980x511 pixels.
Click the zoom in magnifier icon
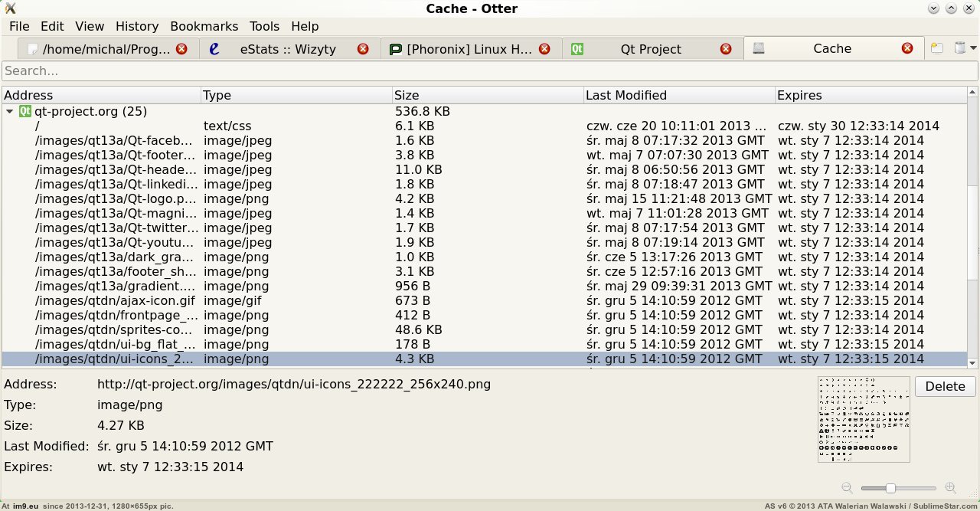pyautogui.click(x=950, y=487)
